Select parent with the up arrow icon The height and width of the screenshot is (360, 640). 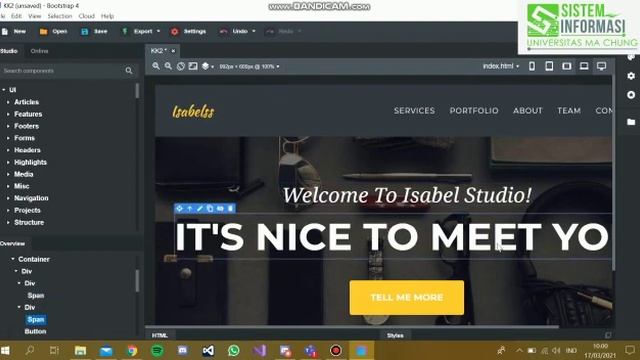189,209
